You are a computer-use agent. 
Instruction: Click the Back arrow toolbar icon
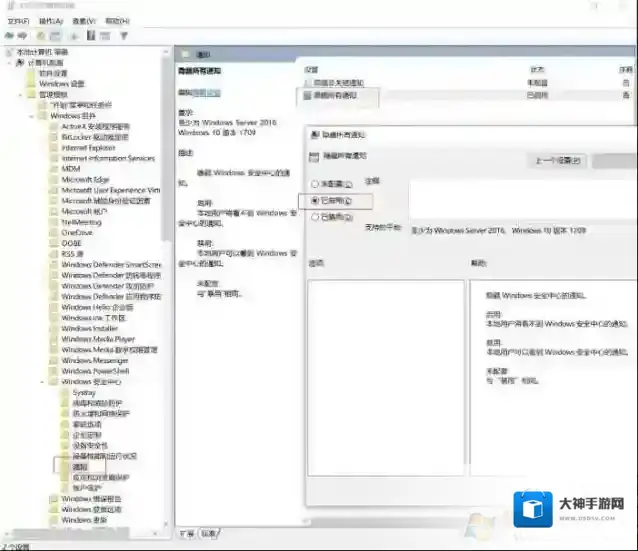point(9,36)
